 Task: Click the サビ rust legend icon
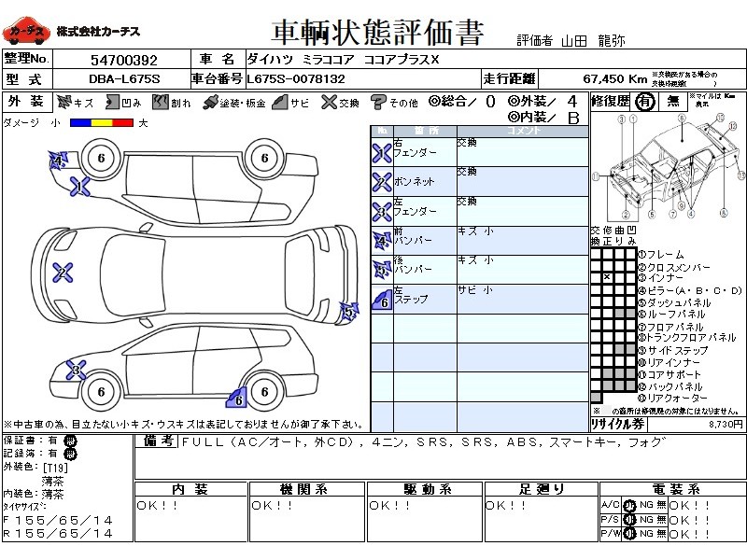tap(280, 102)
